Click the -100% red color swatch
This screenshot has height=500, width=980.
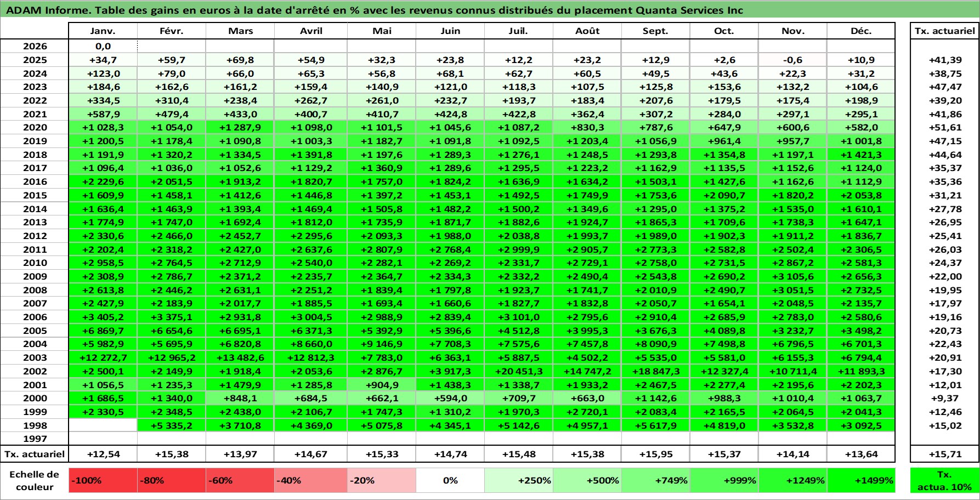click(x=103, y=480)
